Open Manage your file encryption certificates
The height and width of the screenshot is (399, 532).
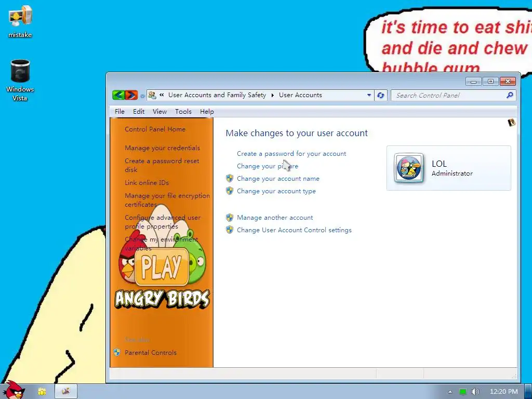pyautogui.click(x=167, y=200)
